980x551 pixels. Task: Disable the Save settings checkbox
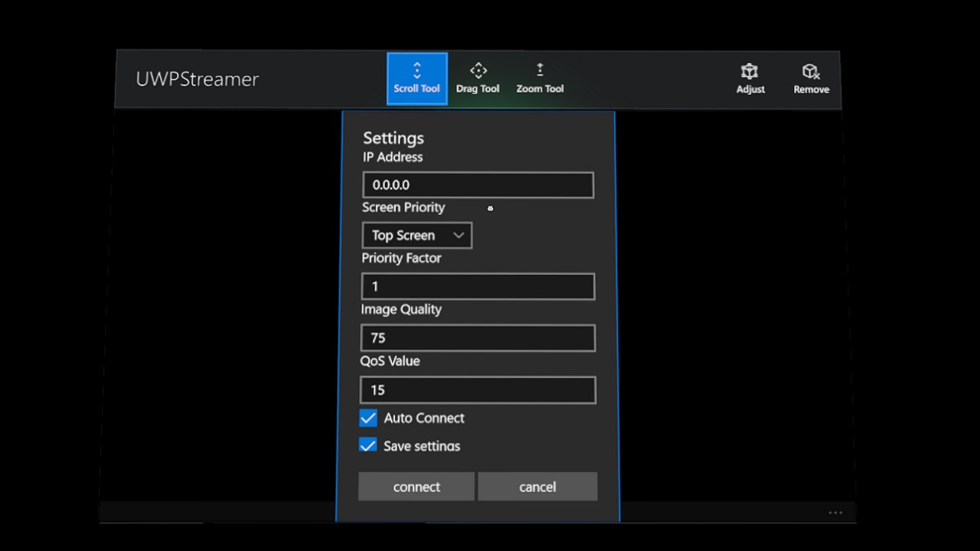[367, 445]
